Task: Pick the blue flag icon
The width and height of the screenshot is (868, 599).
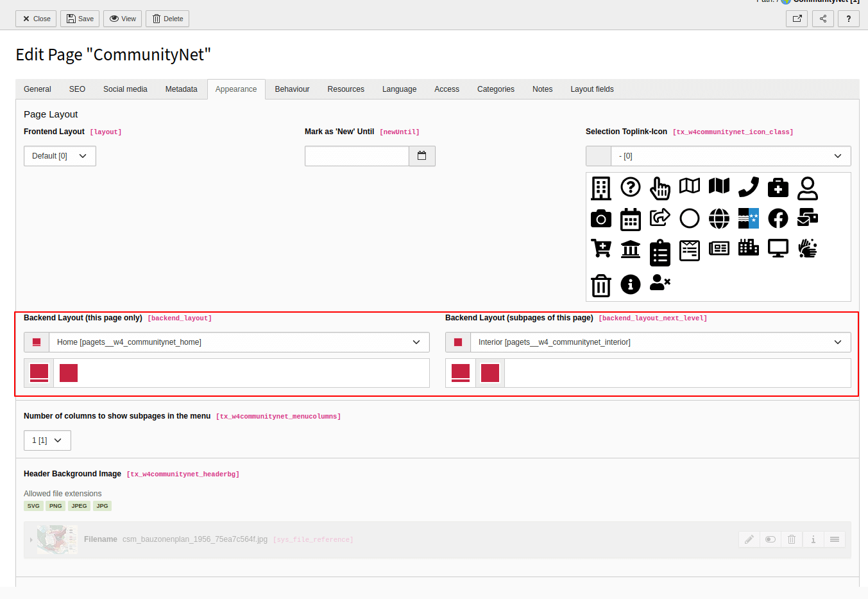Action: click(749, 218)
